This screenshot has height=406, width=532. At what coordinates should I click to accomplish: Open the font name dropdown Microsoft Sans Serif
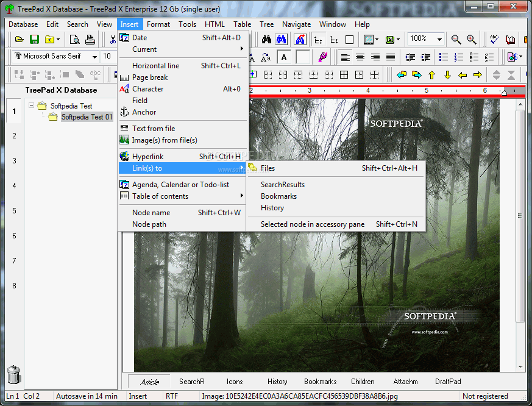[94, 57]
